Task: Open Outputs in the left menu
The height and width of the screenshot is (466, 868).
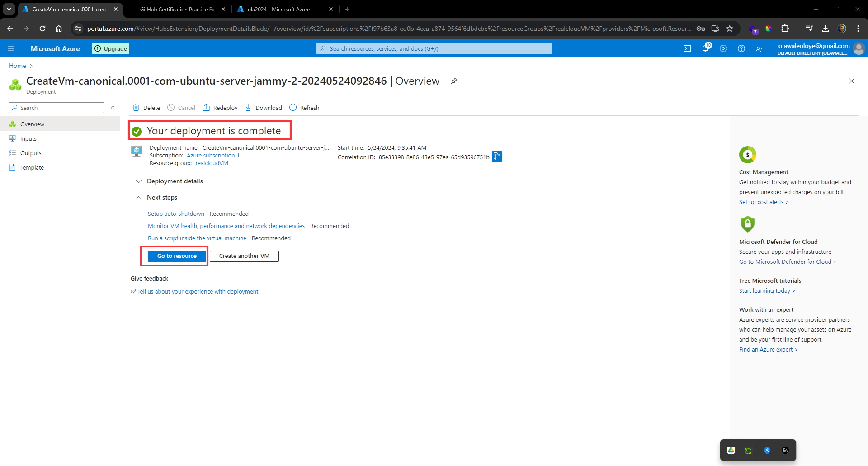Action: [60, 153]
